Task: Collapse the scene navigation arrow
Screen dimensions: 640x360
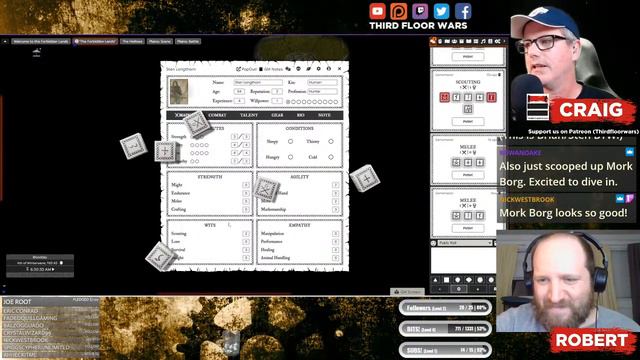Action: 5,41
